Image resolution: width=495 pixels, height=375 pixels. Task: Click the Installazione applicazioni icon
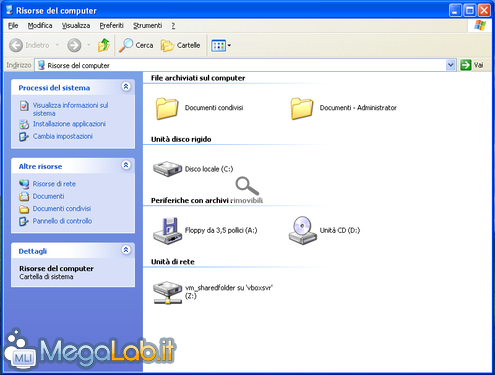24,124
